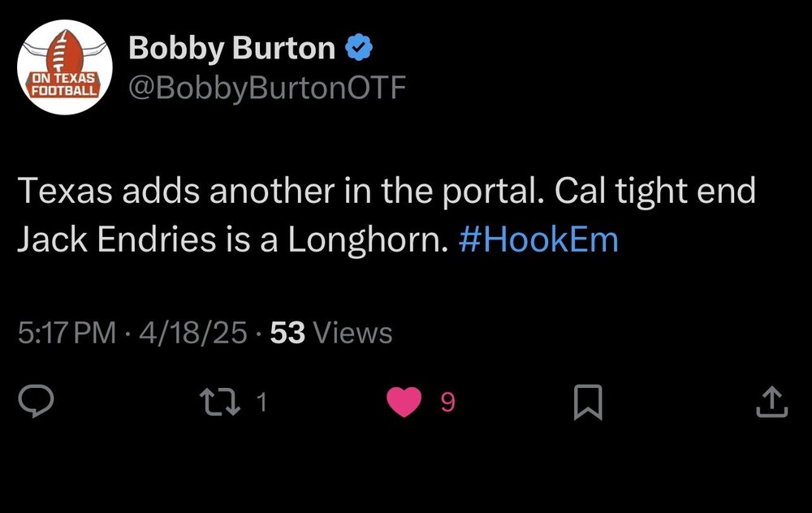The width and height of the screenshot is (812, 513).
Task: View analytics via the 53 count
Action: (x=287, y=333)
